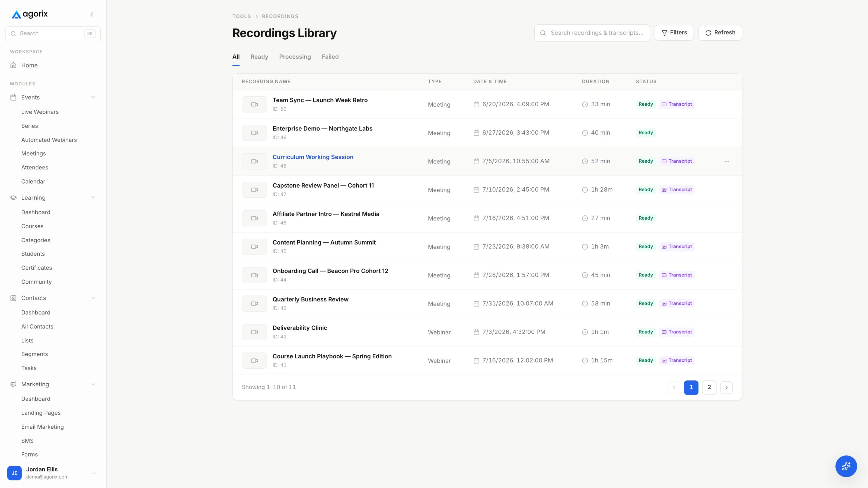Open the AI assistant sparkle button

pyautogui.click(x=846, y=466)
